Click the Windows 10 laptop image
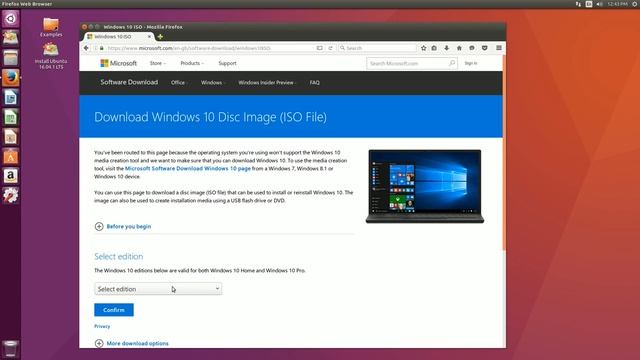Viewport: 640px width, 360px height. [x=425, y=187]
